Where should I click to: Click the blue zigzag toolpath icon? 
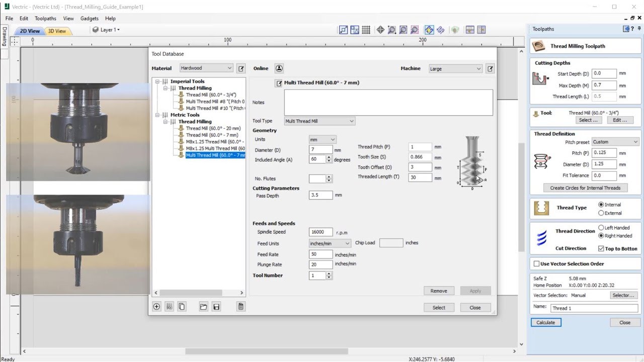[x=440, y=30]
